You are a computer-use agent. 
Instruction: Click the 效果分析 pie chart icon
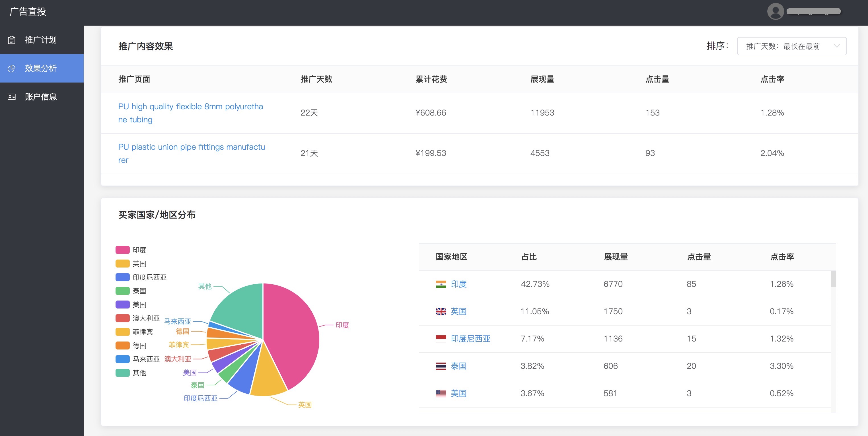[12, 68]
